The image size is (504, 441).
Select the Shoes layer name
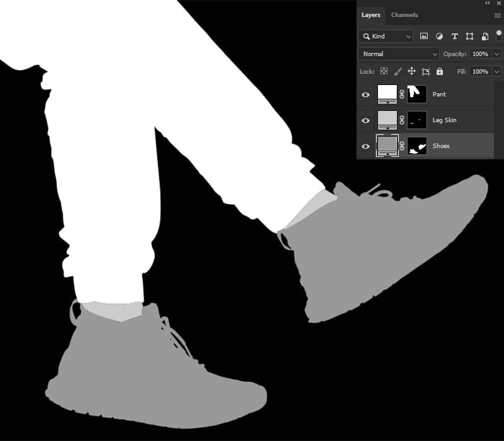coord(441,146)
